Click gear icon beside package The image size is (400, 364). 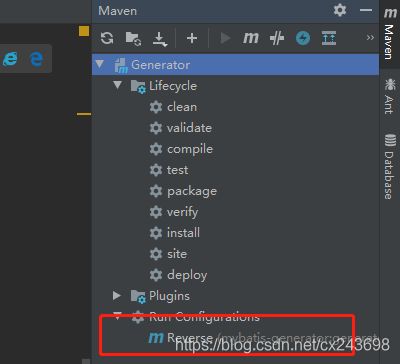156,191
